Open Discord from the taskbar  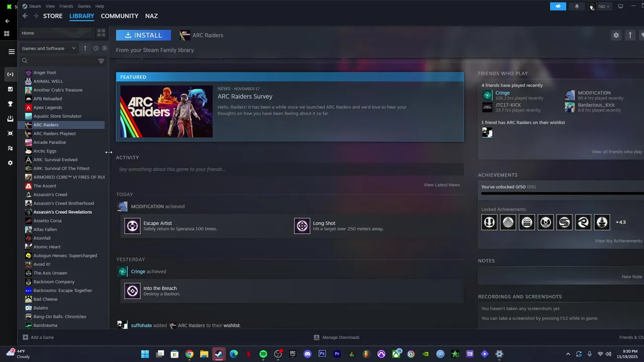click(x=307, y=354)
